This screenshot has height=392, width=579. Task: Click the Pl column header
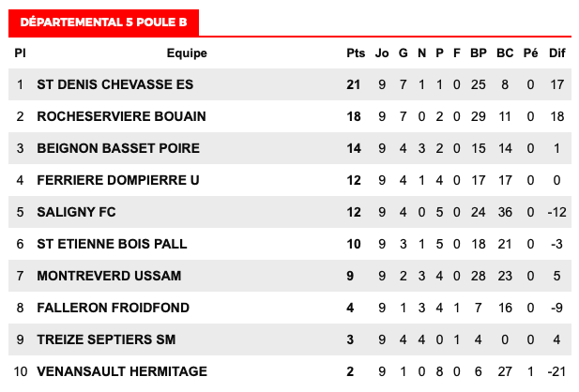click(20, 53)
